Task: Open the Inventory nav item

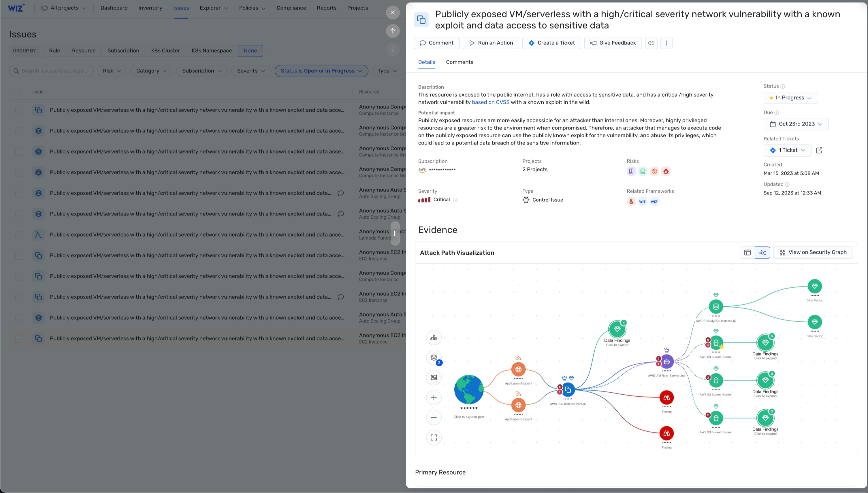Action: pyautogui.click(x=150, y=8)
